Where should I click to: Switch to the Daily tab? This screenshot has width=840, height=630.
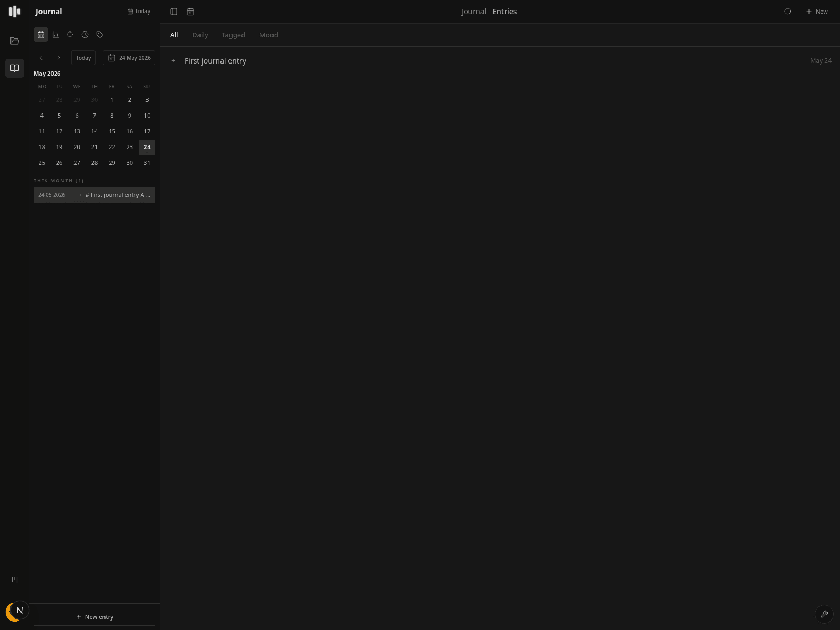tap(200, 35)
